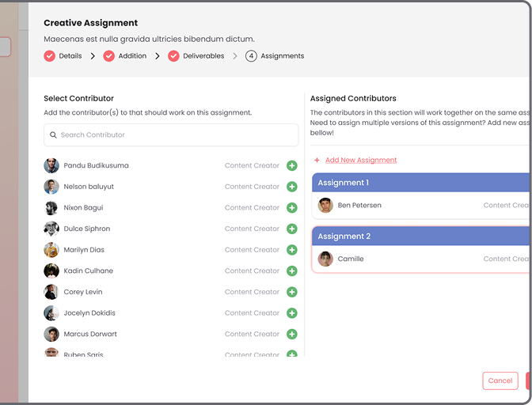This screenshot has width=532, height=405.
Task: Go to the Addition step
Action: [x=132, y=56]
